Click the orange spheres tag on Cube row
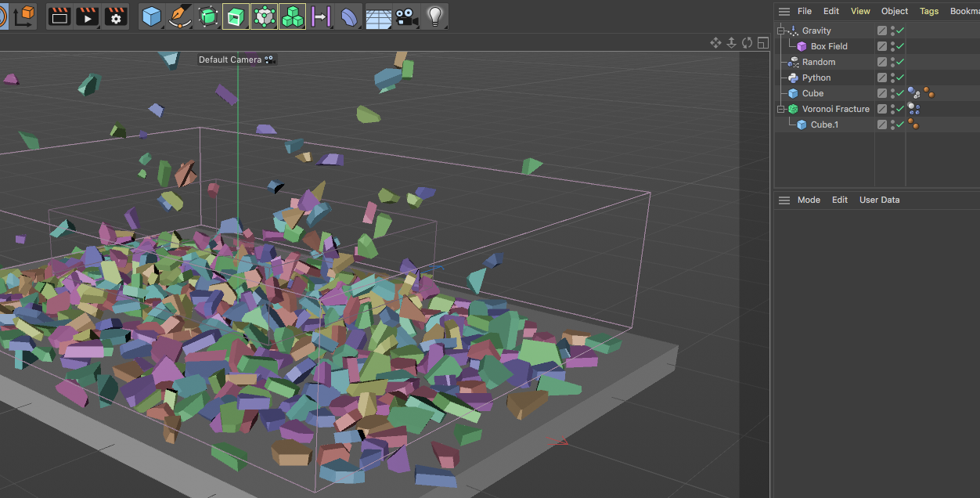Viewport: 980px width, 498px height. [x=928, y=93]
